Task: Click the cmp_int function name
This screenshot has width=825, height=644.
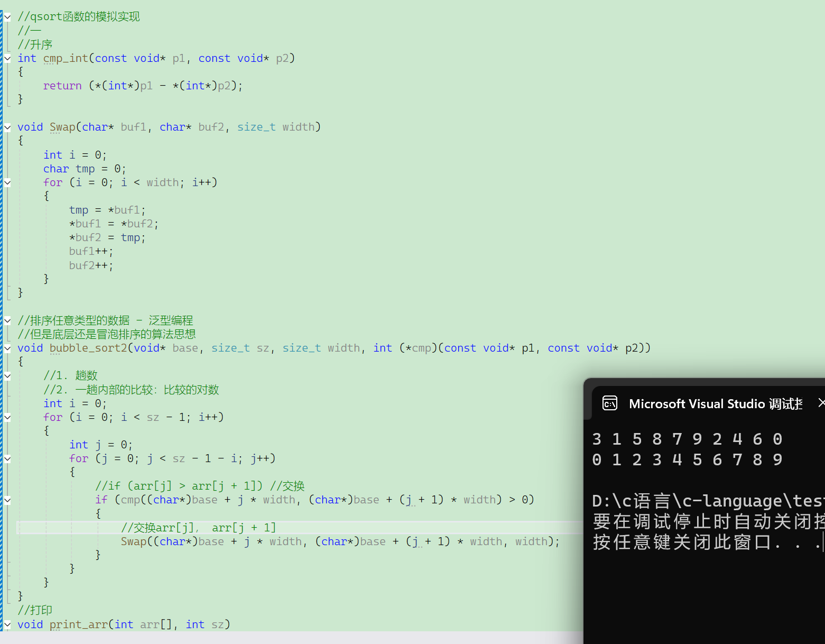Action: click(66, 58)
